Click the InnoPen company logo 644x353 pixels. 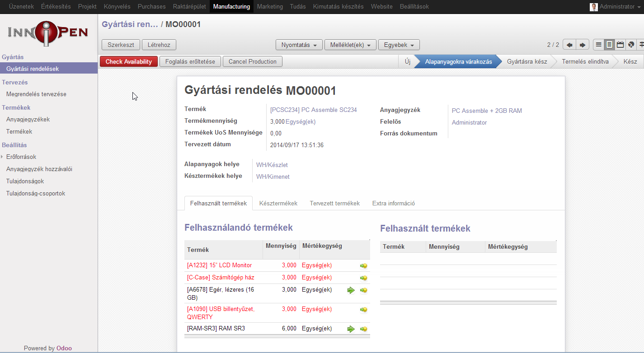tap(48, 33)
